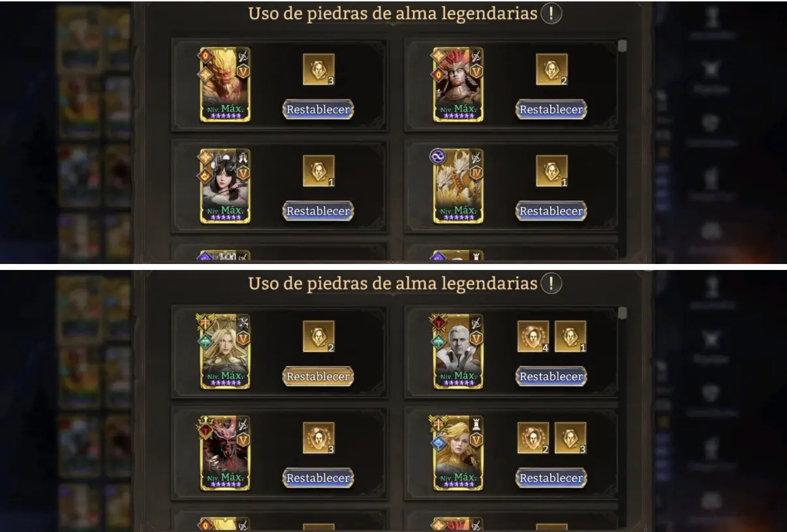Select round soul stone icon showing 4 for white-haired man
Viewport: 787px width, 532px height.
click(533, 336)
